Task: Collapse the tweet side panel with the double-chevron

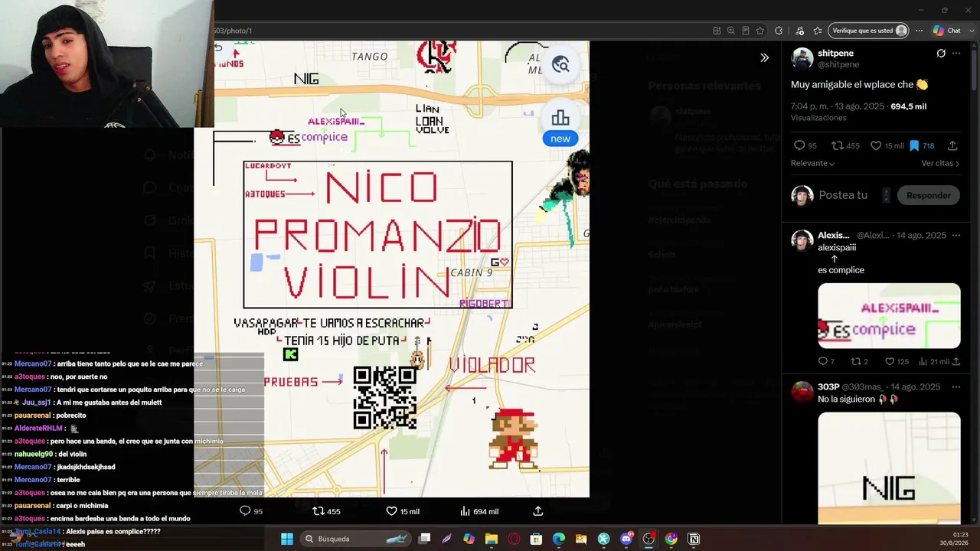Action: [x=764, y=57]
